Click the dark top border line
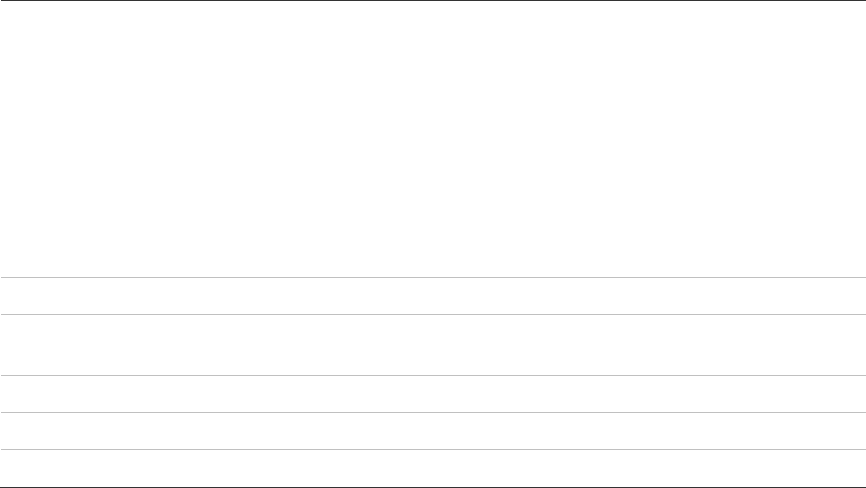Viewport: 866px width, 488px height. (433, 1)
